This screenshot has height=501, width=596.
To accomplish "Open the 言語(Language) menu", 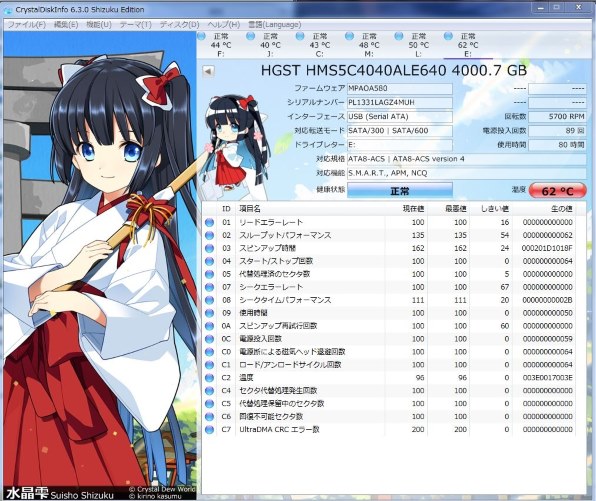I will pos(274,25).
